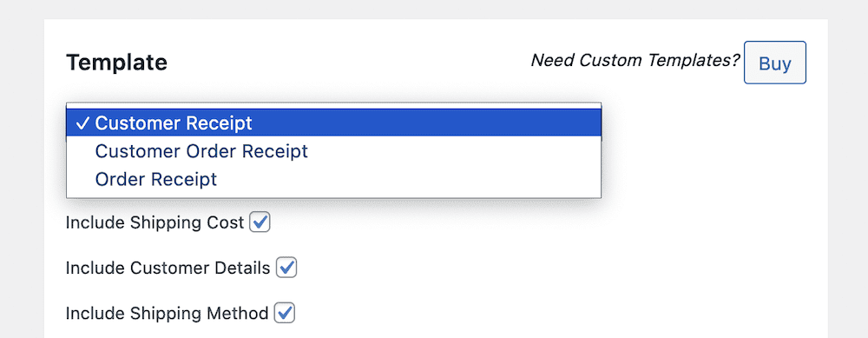Disable the Include Shipping Method checkbox
Screen dimensions: 868x338
click(285, 314)
